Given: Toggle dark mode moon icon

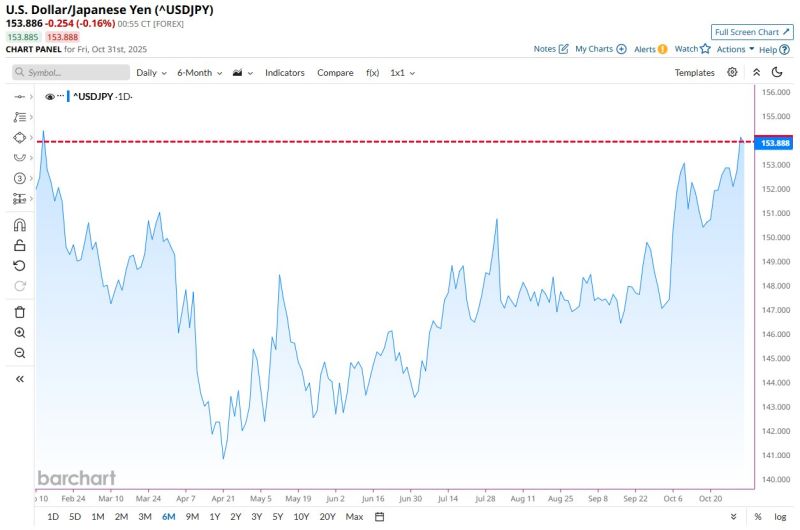Looking at the screenshot, I should [x=777, y=72].
